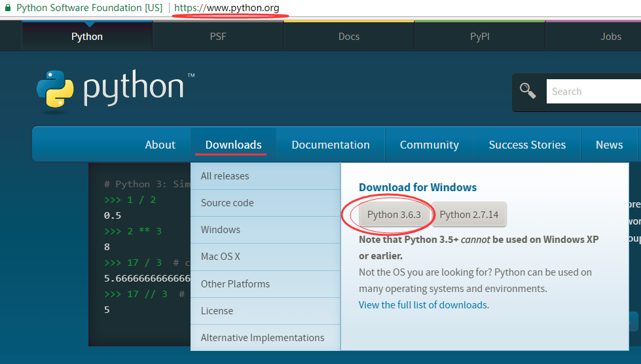Open the Documentation menu
The image size is (641, 364).
pyautogui.click(x=331, y=145)
